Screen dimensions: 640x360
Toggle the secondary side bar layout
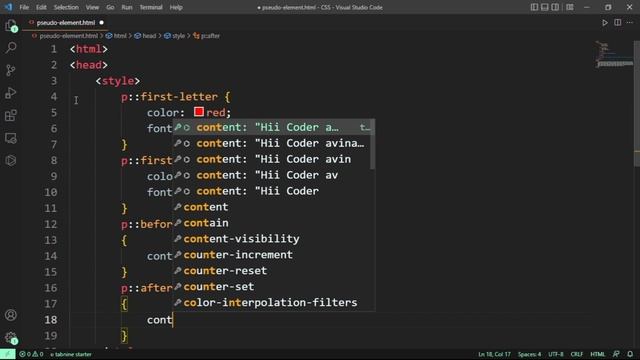(555, 7)
